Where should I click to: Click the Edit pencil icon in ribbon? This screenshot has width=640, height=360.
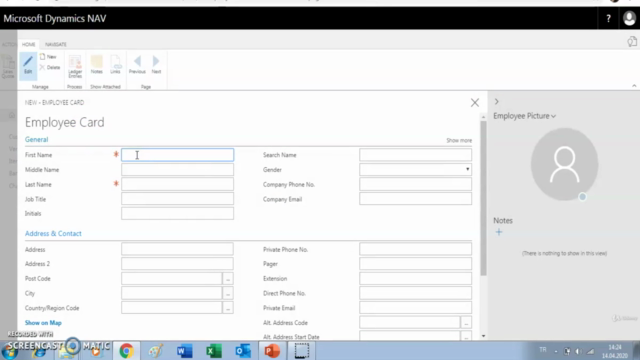coord(28,65)
